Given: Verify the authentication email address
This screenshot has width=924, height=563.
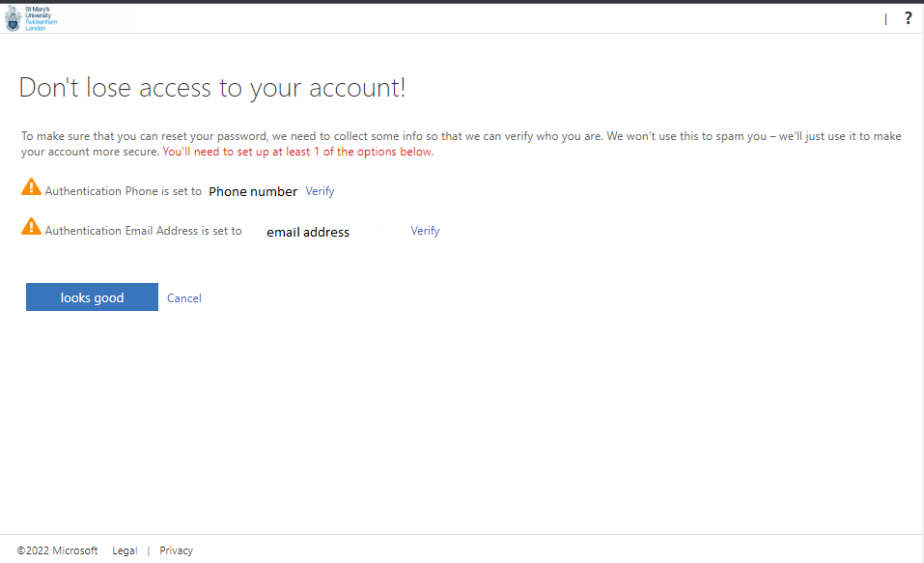Looking at the screenshot, I should 425,231.
